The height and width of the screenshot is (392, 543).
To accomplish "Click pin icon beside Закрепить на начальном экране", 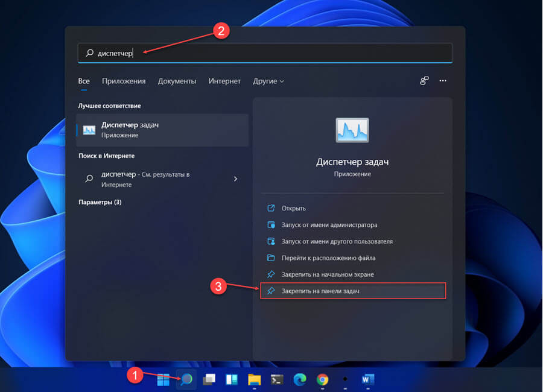I will pyautogui.click(x=271, y=274).
